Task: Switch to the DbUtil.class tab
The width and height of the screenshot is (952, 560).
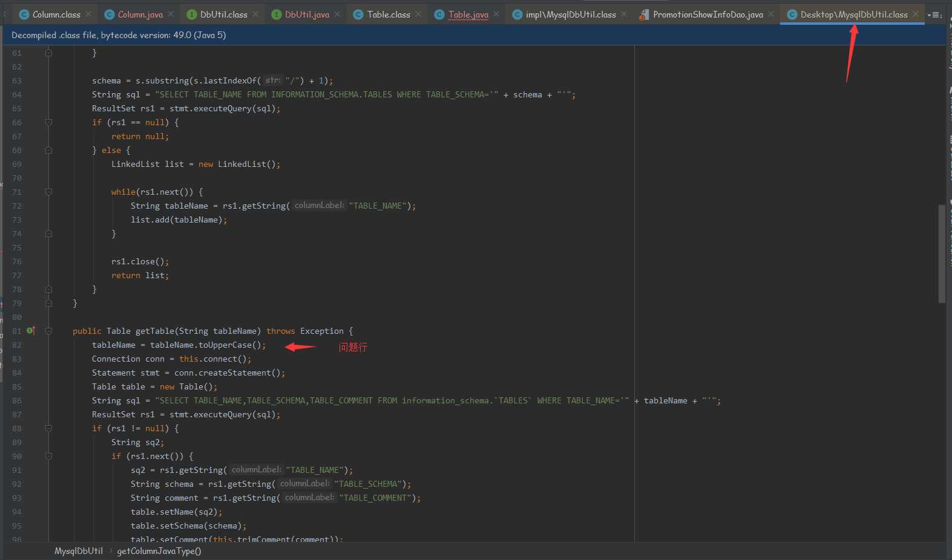Action: tap(223, 15)
